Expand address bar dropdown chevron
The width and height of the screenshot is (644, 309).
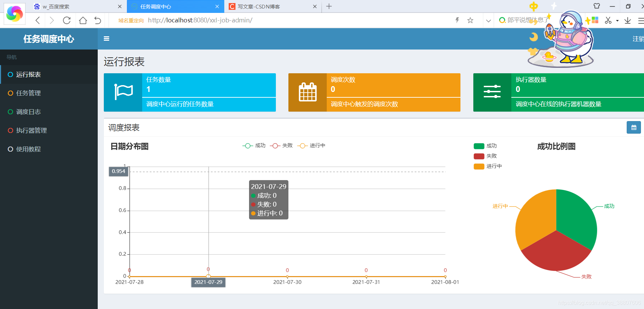point(488,21)
